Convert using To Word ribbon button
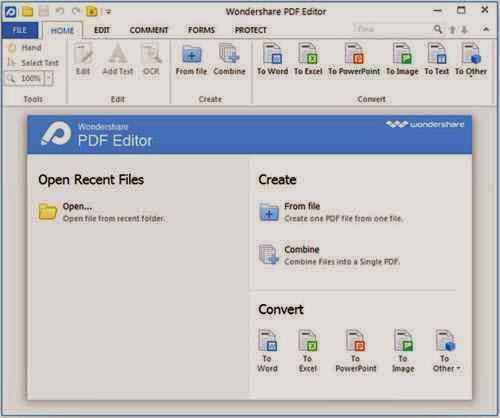500x418 pixels. [272, 59]
